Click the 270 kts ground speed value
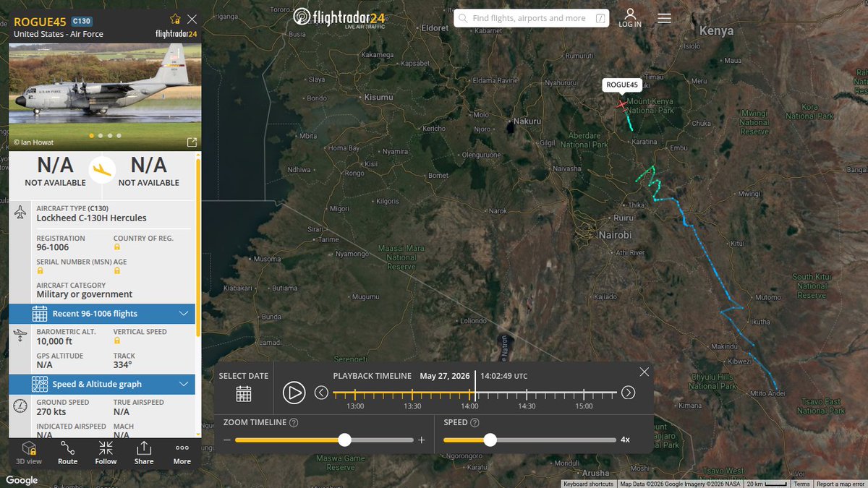Image resolution: width=868 pixels, height=488 pixels. click(x=50, y=411)
